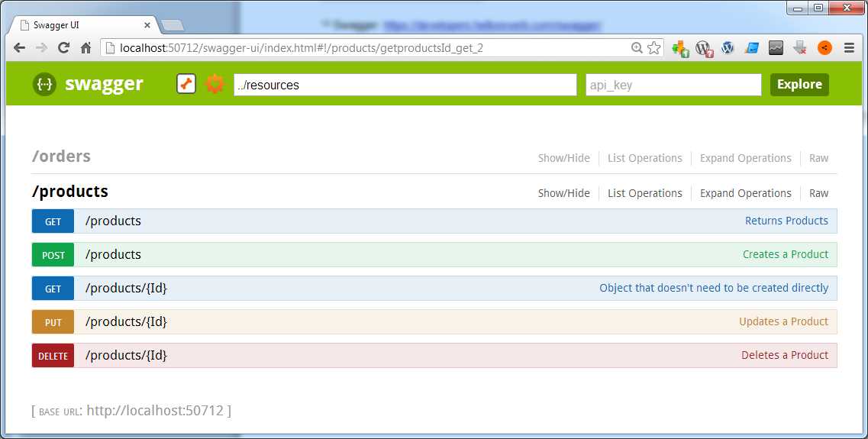Click List Operations for /products
Viewport: 868px width, 439px height.
click(x=645, y=193)
